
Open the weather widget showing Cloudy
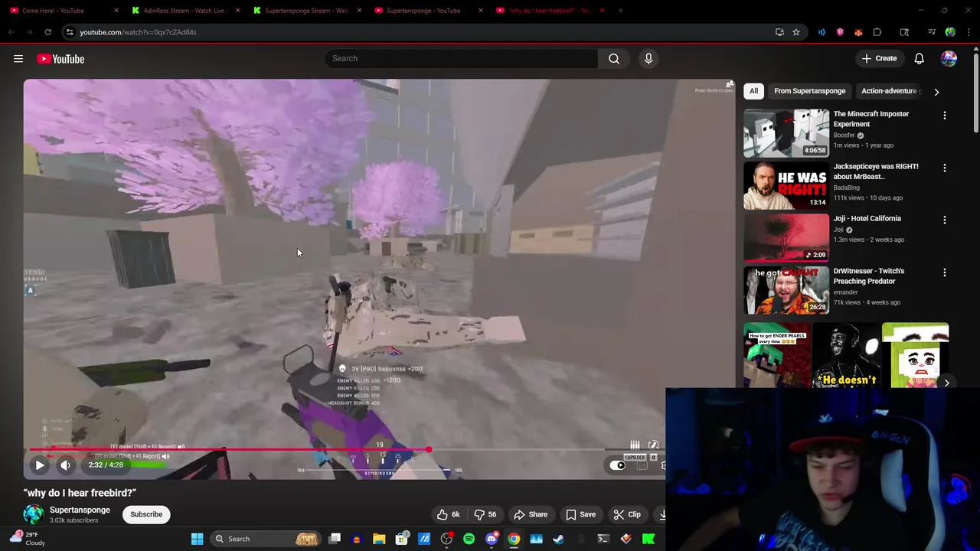(x=28, y=538)
